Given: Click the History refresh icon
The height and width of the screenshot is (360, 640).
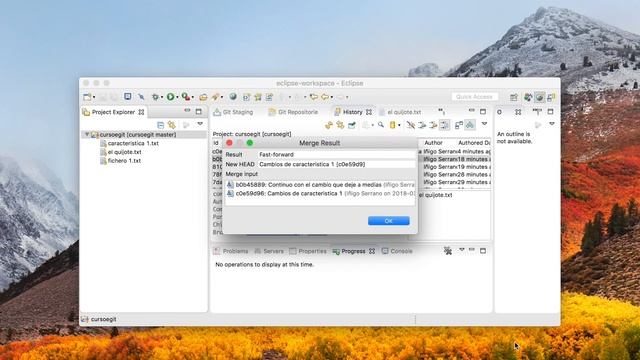Looking at the screenshot, I should point(329,125).
